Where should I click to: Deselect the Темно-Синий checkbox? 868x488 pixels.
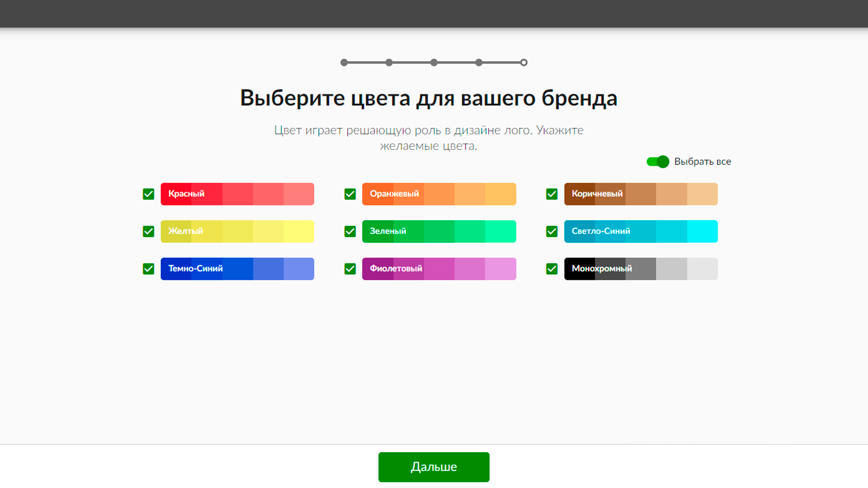pyautogui.click(x=148, y=269)
